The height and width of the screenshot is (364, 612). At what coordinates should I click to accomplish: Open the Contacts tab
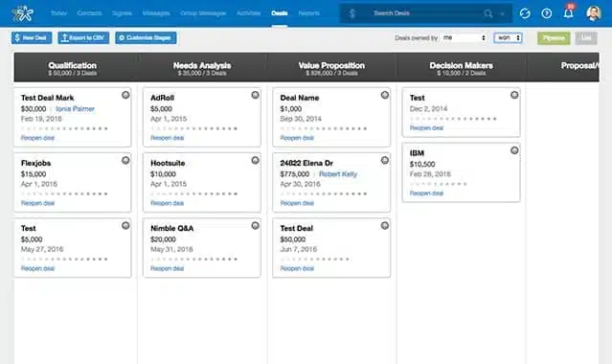coord(89,13)
